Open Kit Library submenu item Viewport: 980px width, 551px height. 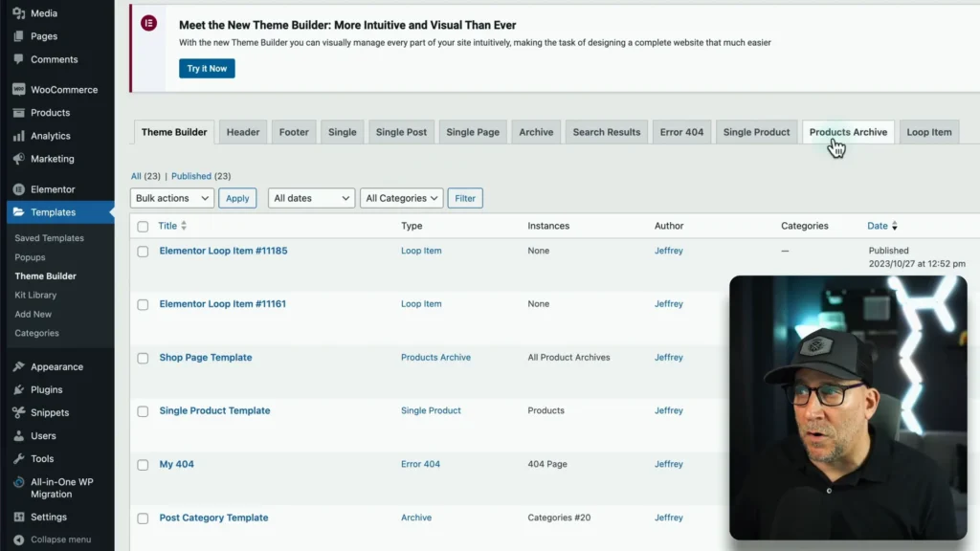tap(35, 295)
